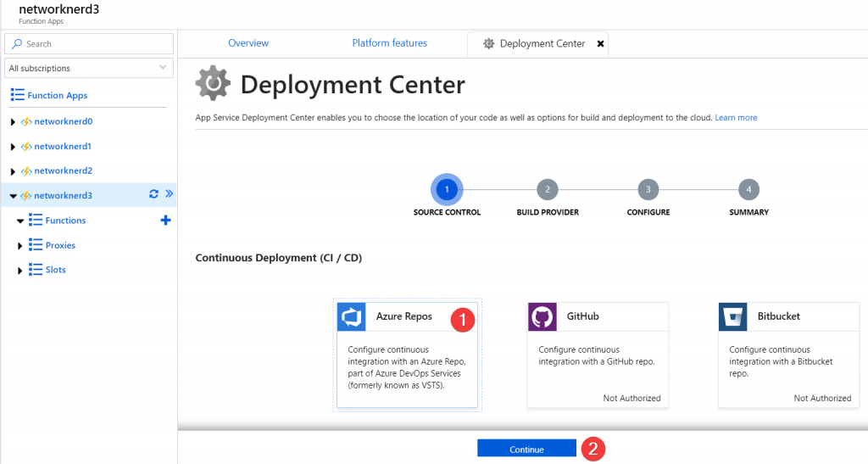
Task: Collapse the Functions node
Action: click(x=20, y=221)
